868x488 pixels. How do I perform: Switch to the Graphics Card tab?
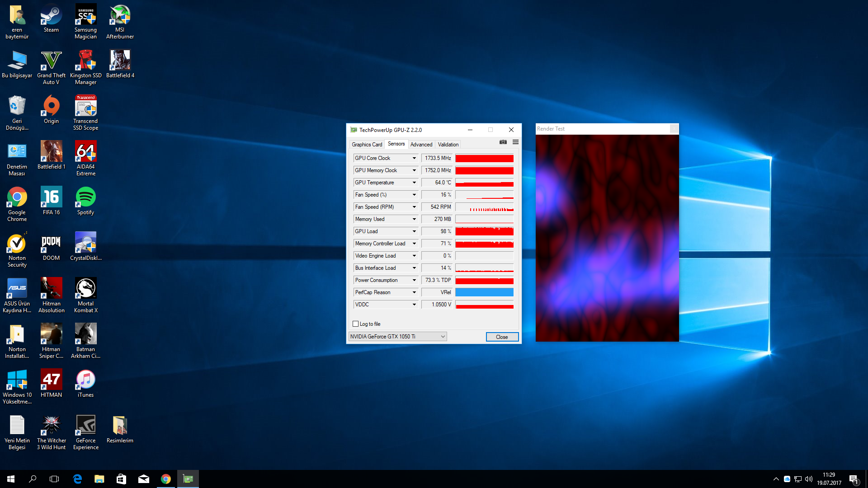tap(367, 145)
